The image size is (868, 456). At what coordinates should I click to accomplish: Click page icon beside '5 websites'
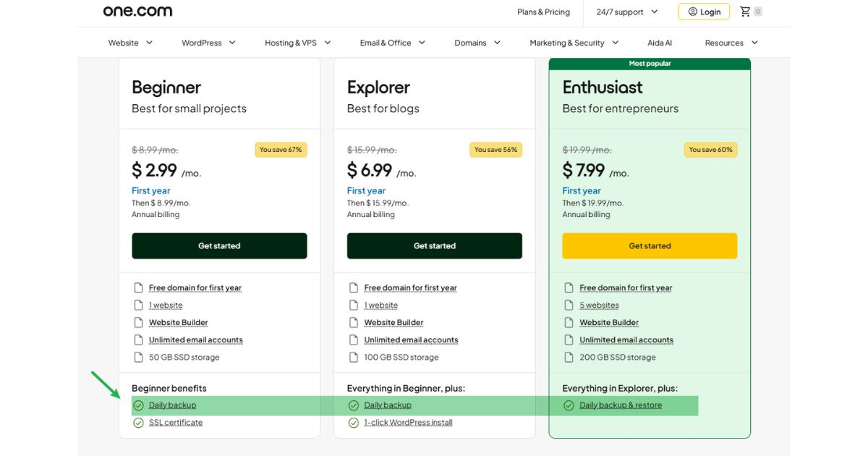[x=569, y=305]
